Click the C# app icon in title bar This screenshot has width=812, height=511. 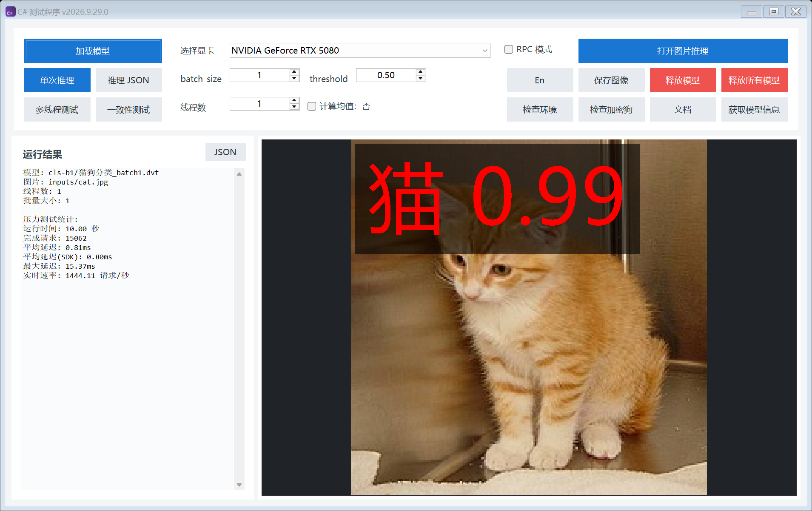(x=10, y=12)
